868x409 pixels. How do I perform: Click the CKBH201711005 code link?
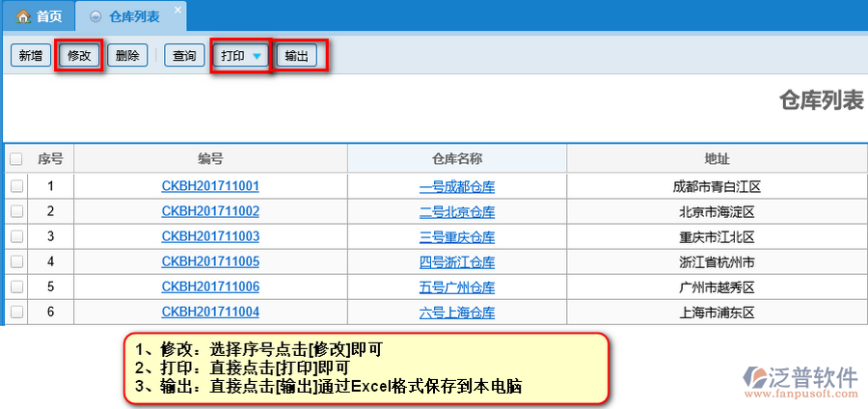tap(210, 261)
